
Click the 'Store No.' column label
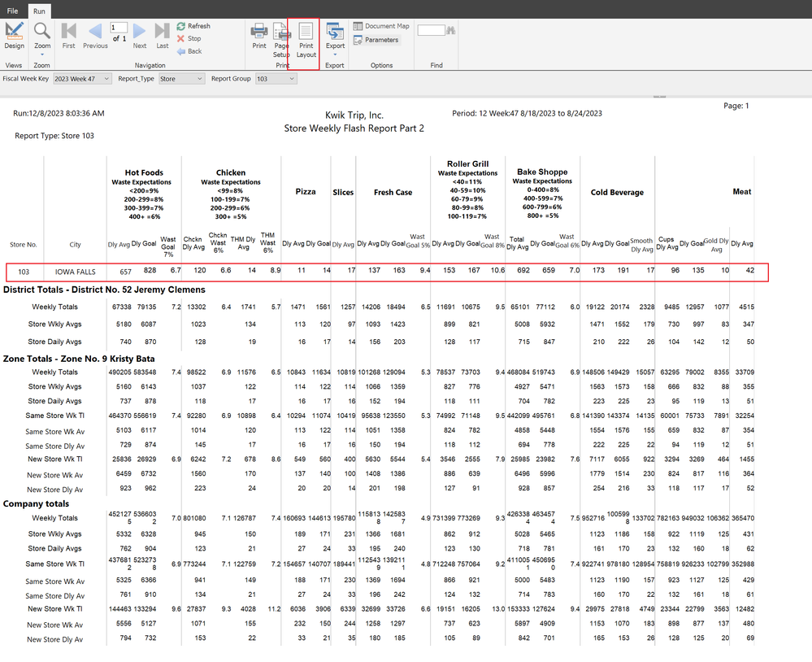24,245
